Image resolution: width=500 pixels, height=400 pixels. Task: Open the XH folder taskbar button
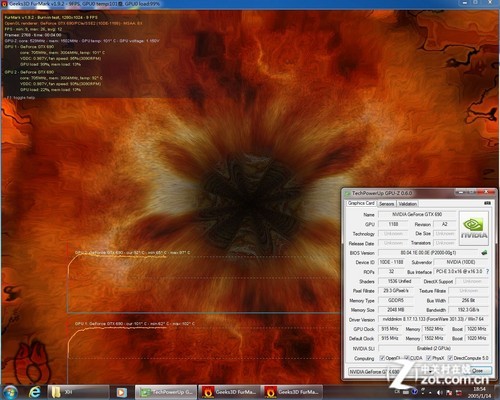click(x=78, y=392)
